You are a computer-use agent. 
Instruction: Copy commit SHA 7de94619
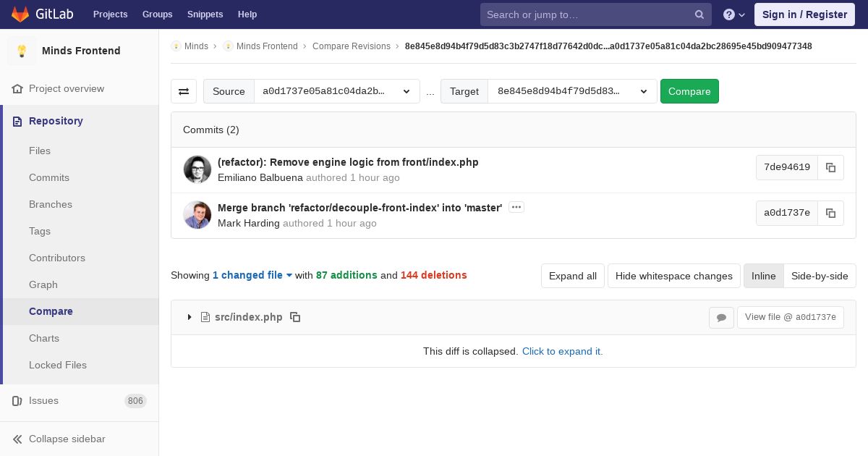pyautogui.click(x=831, y=167)
